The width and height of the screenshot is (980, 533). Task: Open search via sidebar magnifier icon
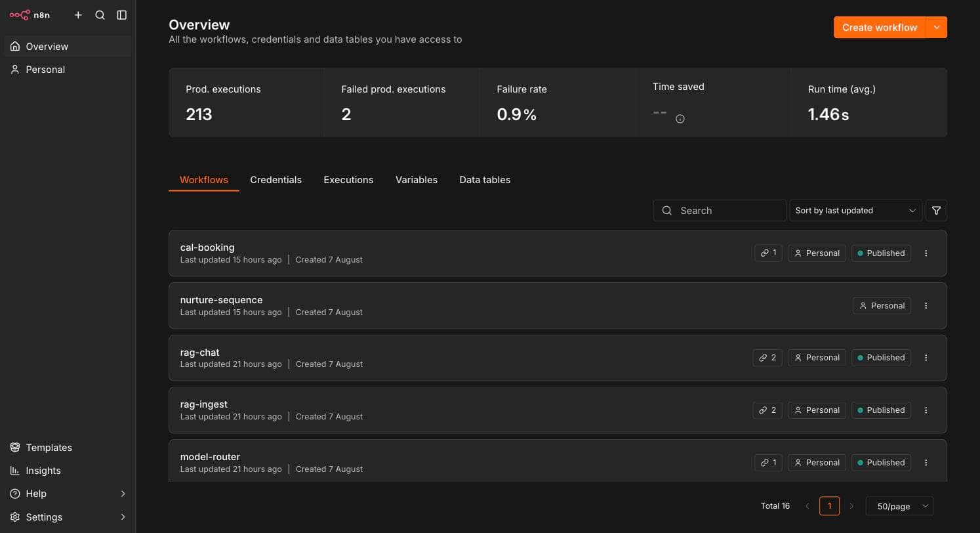[x=100, y=15]
